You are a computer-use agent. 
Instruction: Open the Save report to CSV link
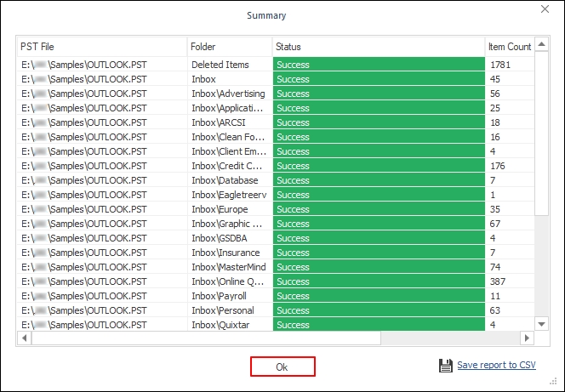[x=496, y=366]
